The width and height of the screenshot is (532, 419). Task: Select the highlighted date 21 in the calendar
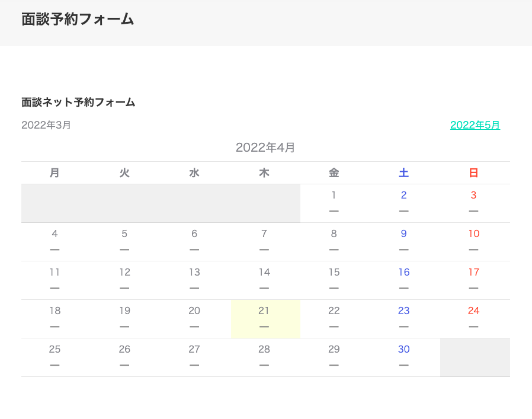click(x=264, y=318)
